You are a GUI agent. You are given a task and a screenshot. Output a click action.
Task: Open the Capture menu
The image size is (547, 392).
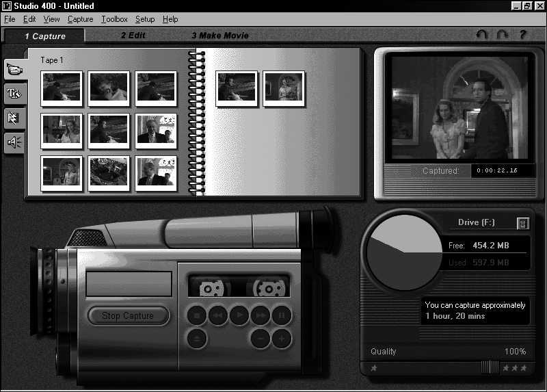pyautogui.click(x=80, y=19)
